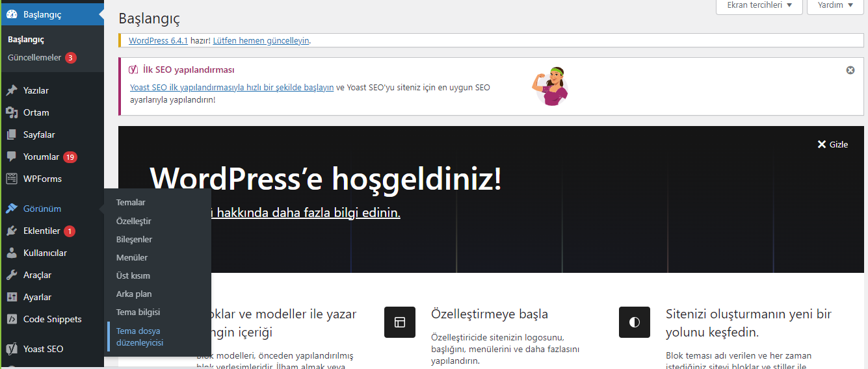Click the Kullanıcılar person icon
Viewport: 868px width, 369px height.
tap(12, 253)
